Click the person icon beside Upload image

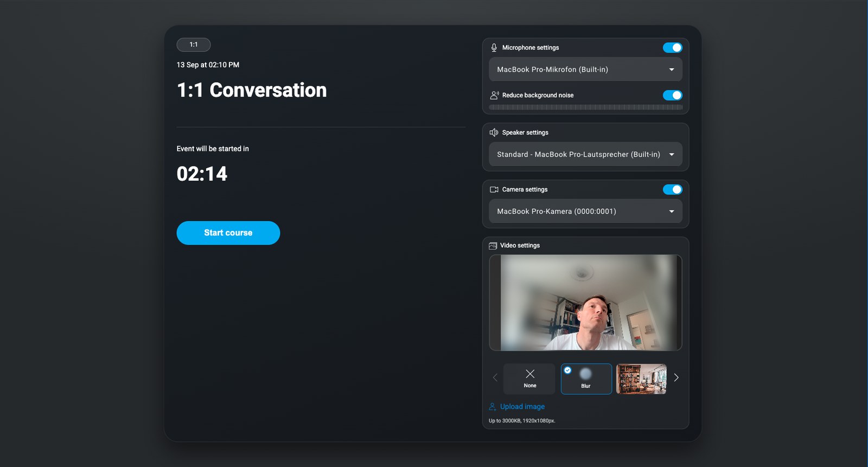[493, 406]
